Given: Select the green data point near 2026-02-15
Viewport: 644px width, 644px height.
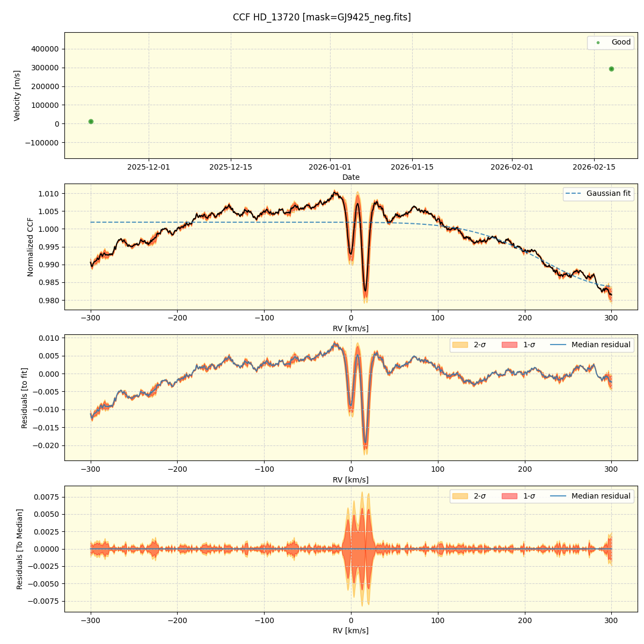Looking at the screenshot, I should tap(611, 69).
